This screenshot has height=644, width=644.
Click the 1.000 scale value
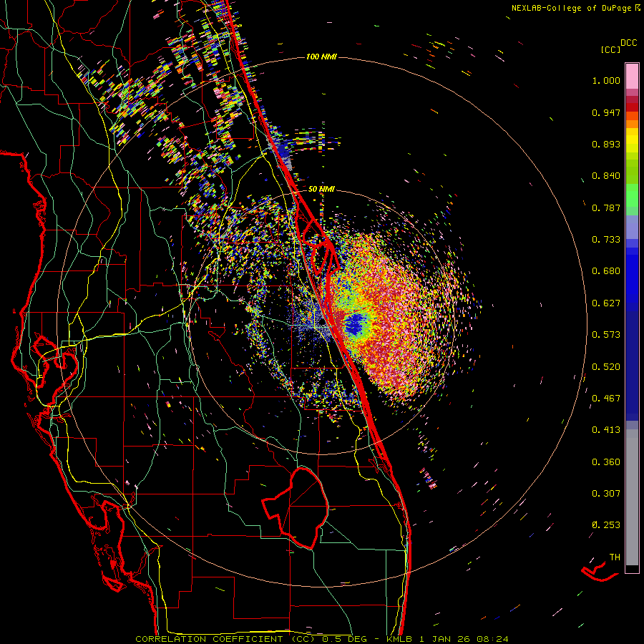coord(606,80)
